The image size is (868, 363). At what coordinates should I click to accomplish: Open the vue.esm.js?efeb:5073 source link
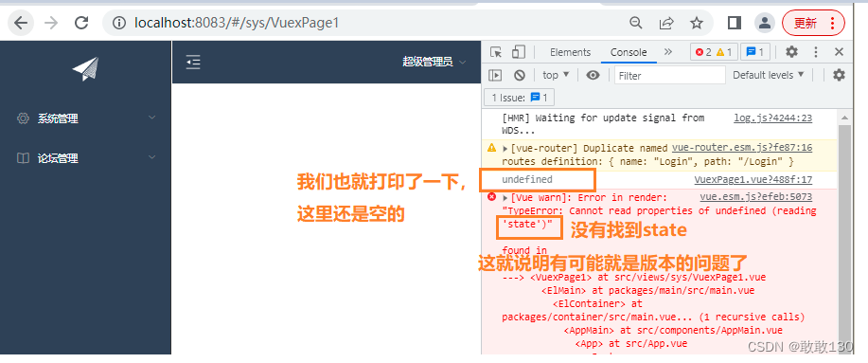[756, 197]
